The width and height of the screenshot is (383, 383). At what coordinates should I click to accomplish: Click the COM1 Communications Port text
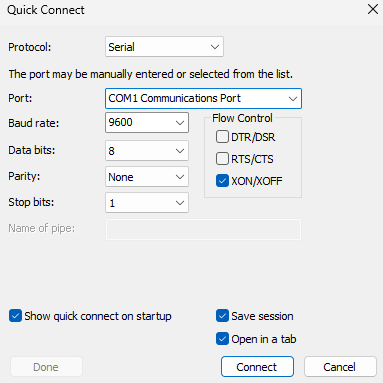point(174,98)
